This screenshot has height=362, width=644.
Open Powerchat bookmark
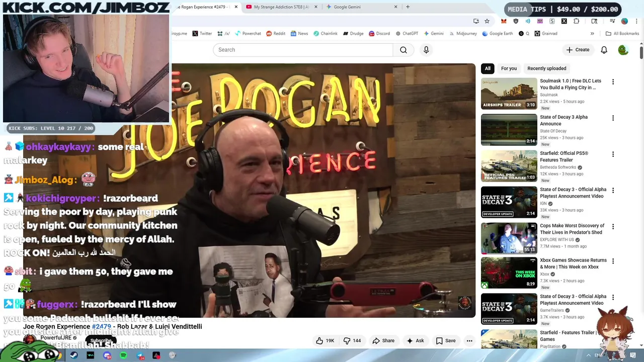(247, 34)
